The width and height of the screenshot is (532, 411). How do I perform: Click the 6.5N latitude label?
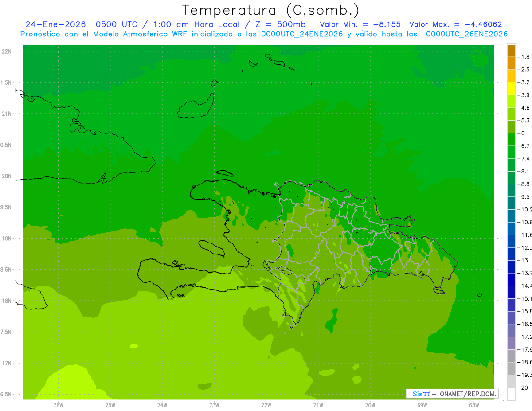point(6,395)
